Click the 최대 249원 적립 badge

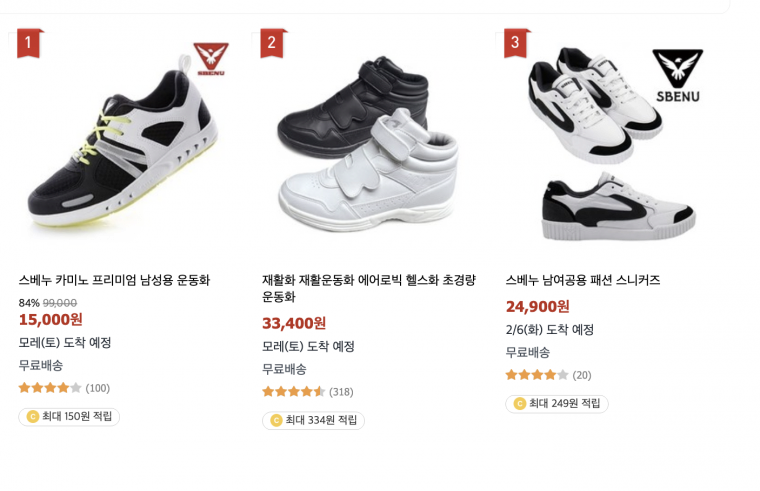click(x=557, y=404)
